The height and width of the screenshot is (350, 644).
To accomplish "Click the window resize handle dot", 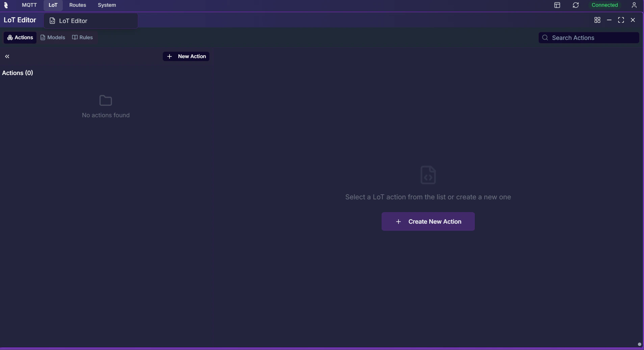I will (639, 344).
